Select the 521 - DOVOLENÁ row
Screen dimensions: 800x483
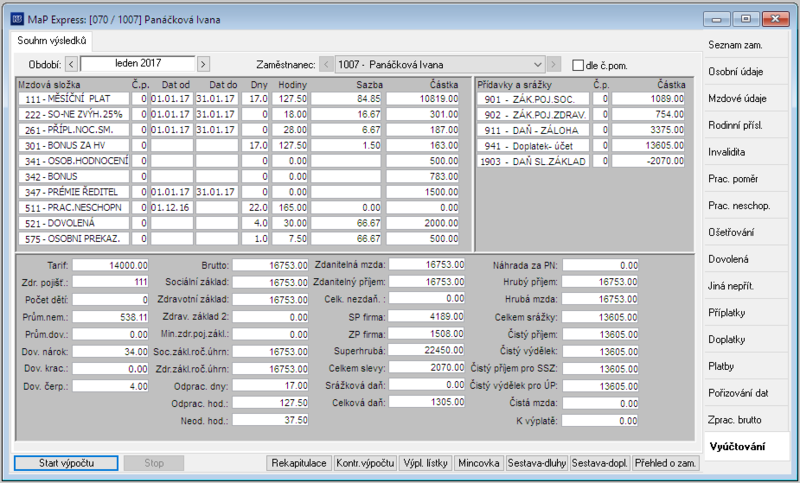[238, 223]
